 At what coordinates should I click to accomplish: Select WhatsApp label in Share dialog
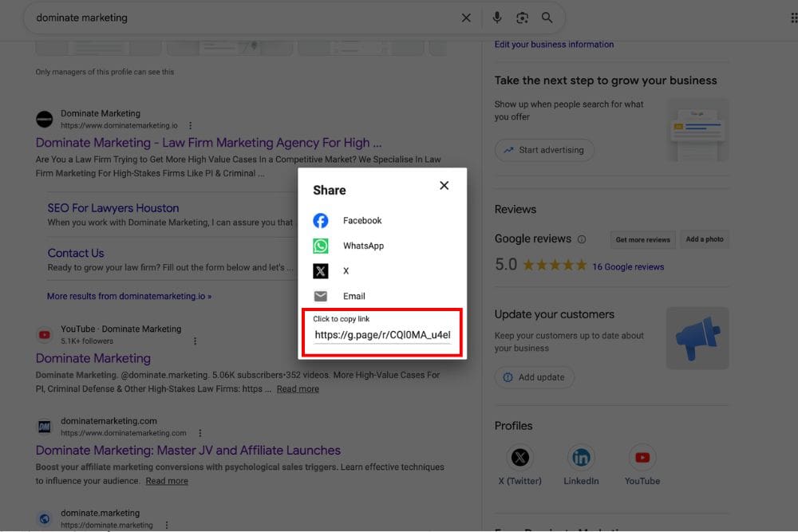click(363, 246)
